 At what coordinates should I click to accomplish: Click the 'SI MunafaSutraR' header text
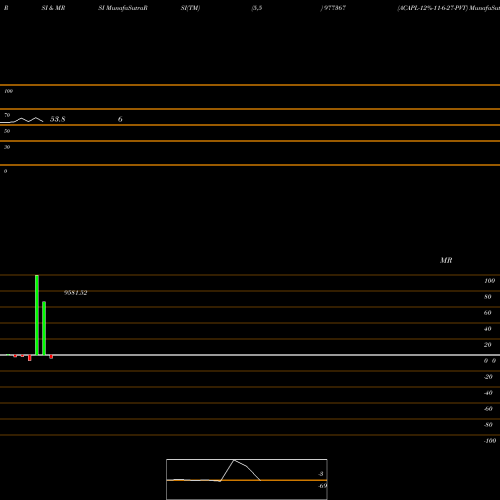tap(123, 8)
